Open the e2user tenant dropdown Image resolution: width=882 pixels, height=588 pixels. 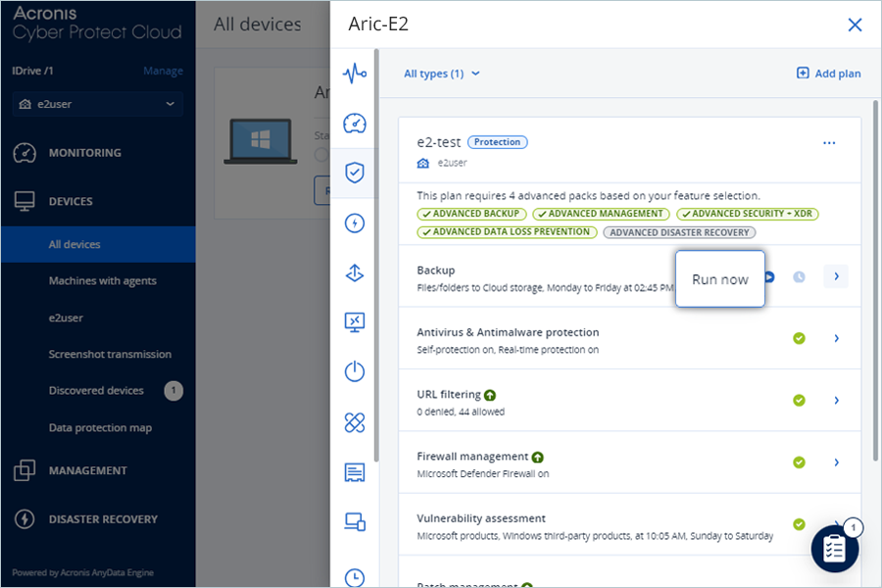(x=97, y=104)
